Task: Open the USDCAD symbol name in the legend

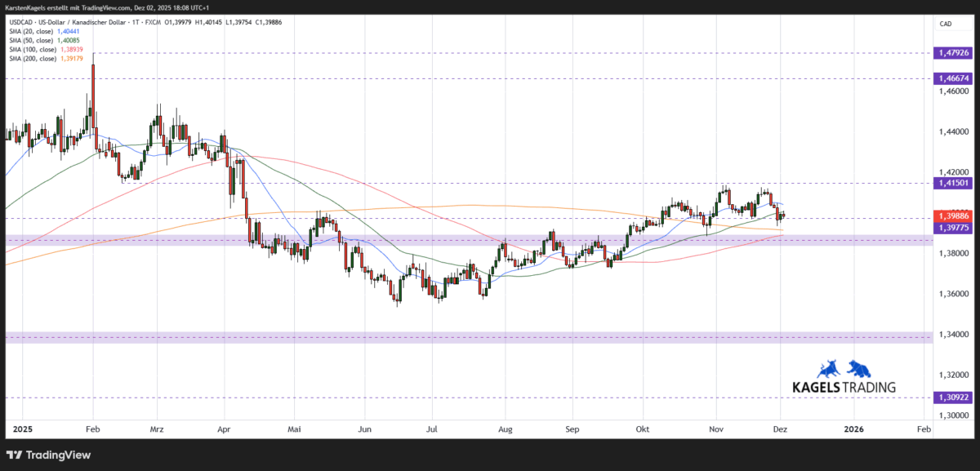Action: tap(22, 22)
